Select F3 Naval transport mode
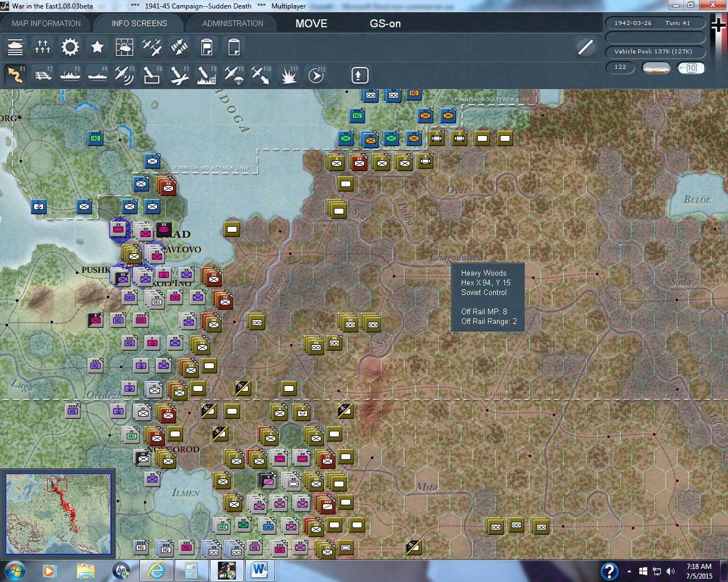The image size is (728, 582). point(70,75)
